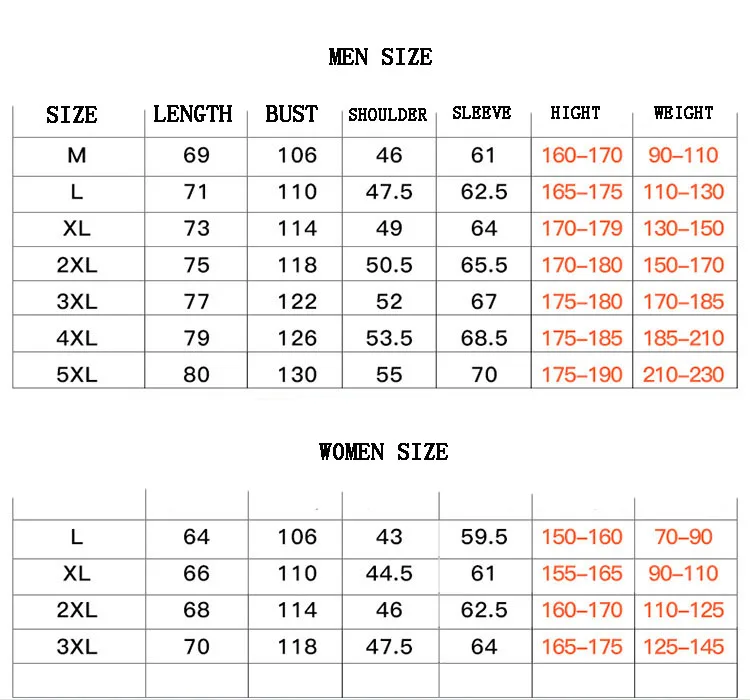Select the men's 4XL size label
Screen dimensions: 750x700
point(77,338)
